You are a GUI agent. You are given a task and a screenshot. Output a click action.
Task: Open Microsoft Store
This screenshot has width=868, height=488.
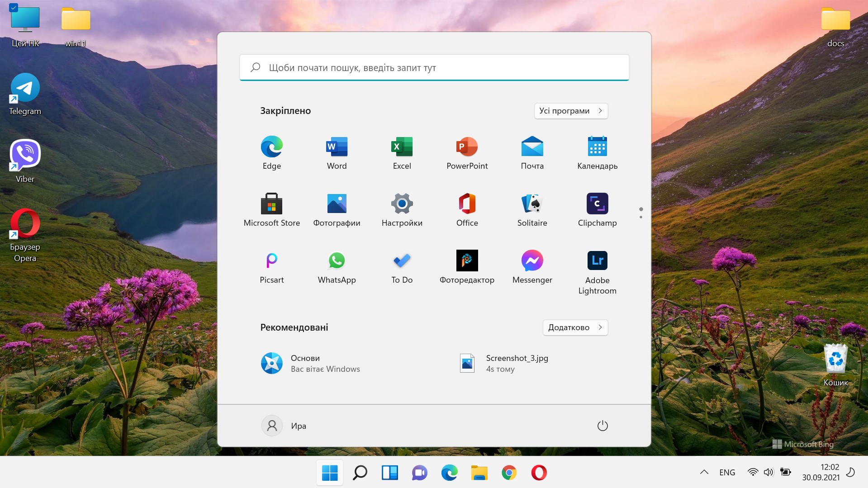272,210
